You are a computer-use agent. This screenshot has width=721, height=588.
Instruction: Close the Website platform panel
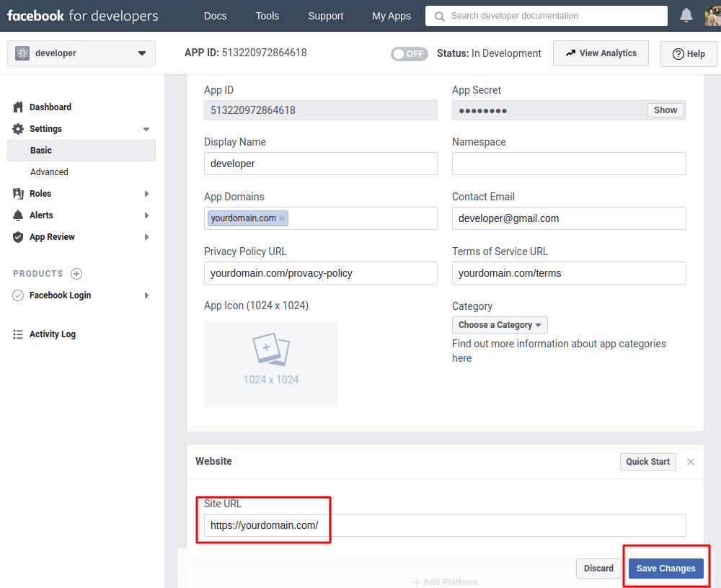pyautogui.click(x=691, y=462)
